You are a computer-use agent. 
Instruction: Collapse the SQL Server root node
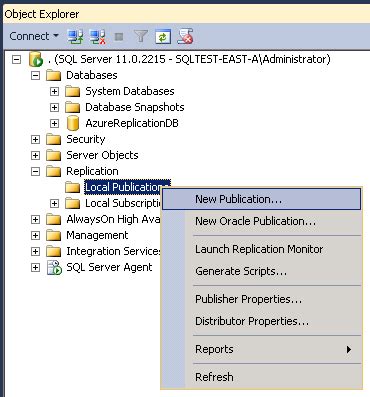tap(16, 60)
